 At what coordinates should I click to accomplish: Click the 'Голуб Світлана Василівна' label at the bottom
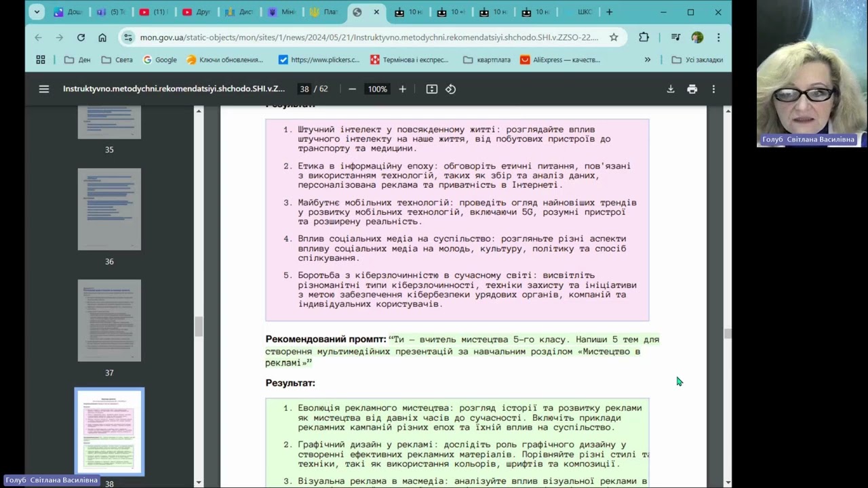click(52, 480)
